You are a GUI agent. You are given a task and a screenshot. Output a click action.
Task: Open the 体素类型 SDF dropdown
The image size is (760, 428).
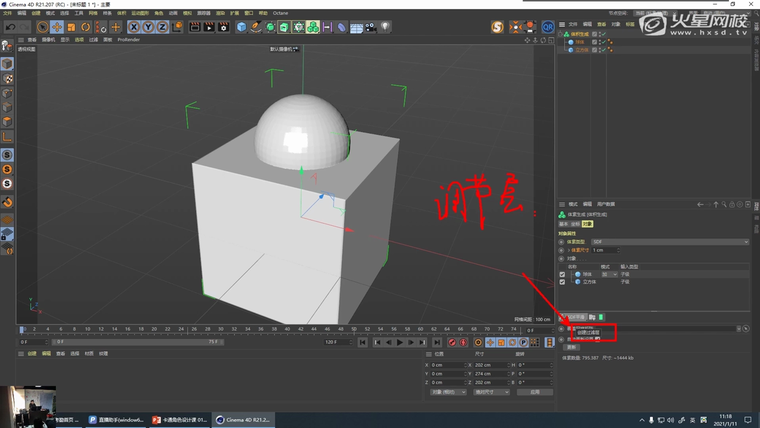[x=669, y=241]
